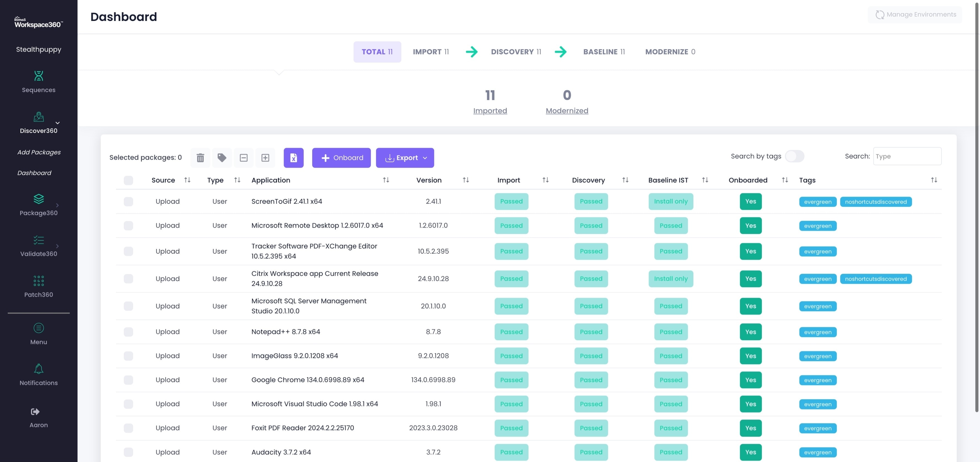Select the ImageGlass row checkbox
This screenshot has height=462, width=980.
pyautogui.click(x=128, y=355)
